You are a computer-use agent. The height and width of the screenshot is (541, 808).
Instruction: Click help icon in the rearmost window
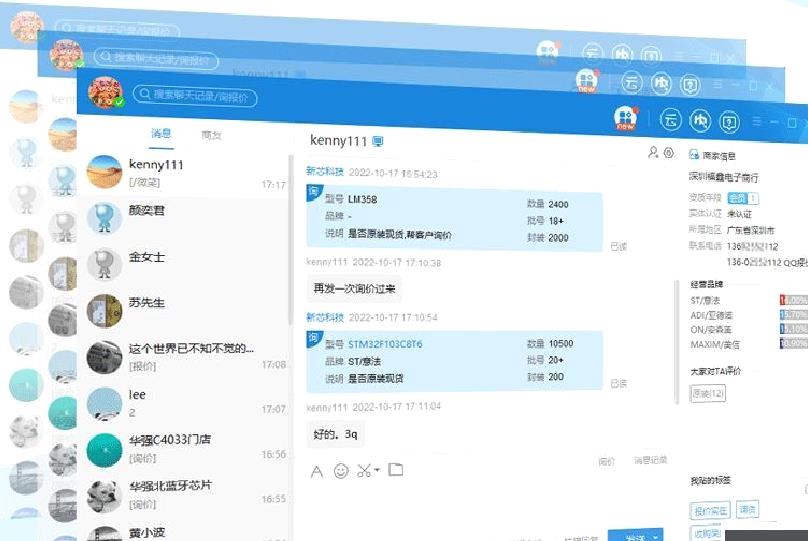651,55
